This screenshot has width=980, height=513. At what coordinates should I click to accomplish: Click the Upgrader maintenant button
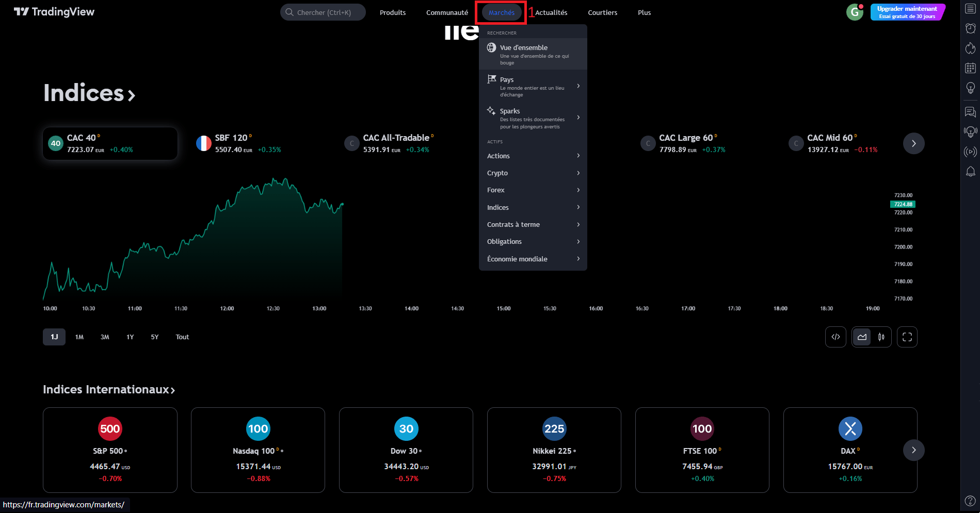(907, 12)
